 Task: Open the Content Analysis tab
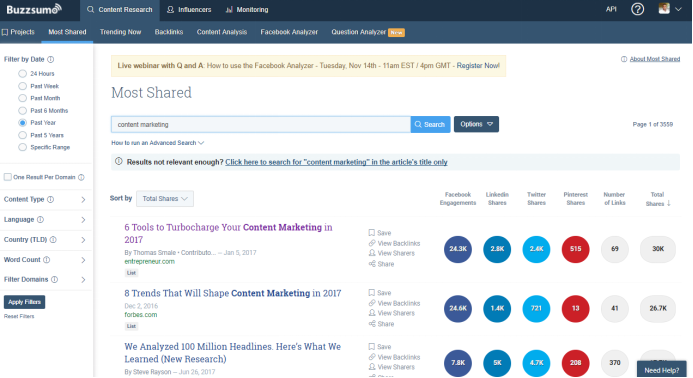click(222, 32)
